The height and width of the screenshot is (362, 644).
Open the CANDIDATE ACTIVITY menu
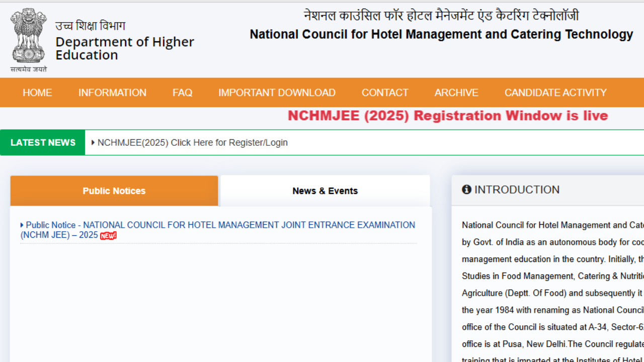click(555, 93)
